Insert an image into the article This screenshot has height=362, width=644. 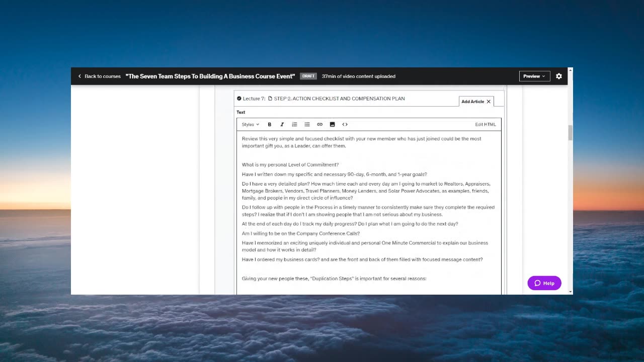point(333,125)
